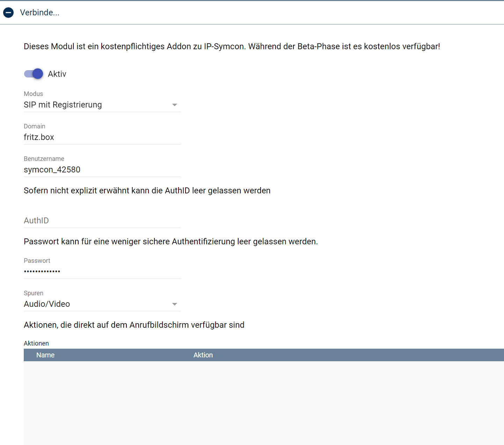Focus the empty AuthID field
Screen dimensions: 504x445
pyautogui.click(x=102, y=221)
